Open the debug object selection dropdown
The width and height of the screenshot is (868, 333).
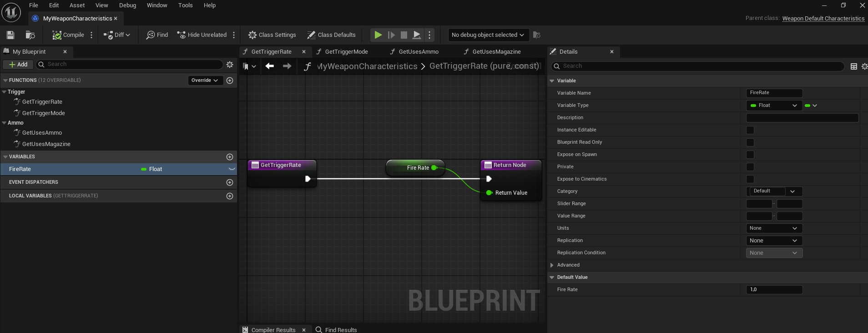pos(488,35)
